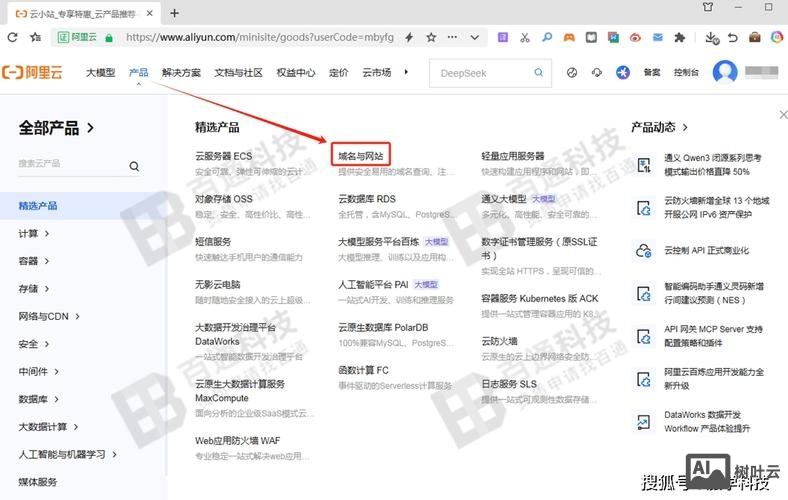The image size is (788, 500).
Task: Open the briefcase toolbox icon
Action: tap(754, 37)
